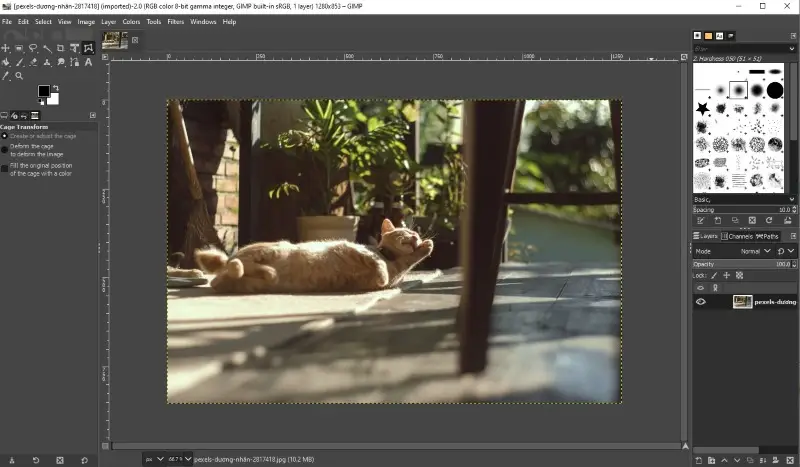Switch to the Channels tab
Screen dimensions: 800x467
736,236
